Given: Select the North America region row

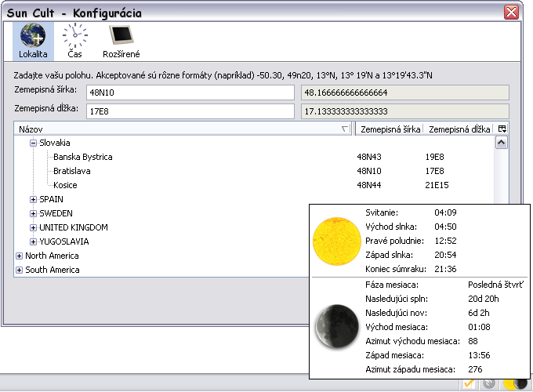Looking at the screenshot, I should (52, 256).
